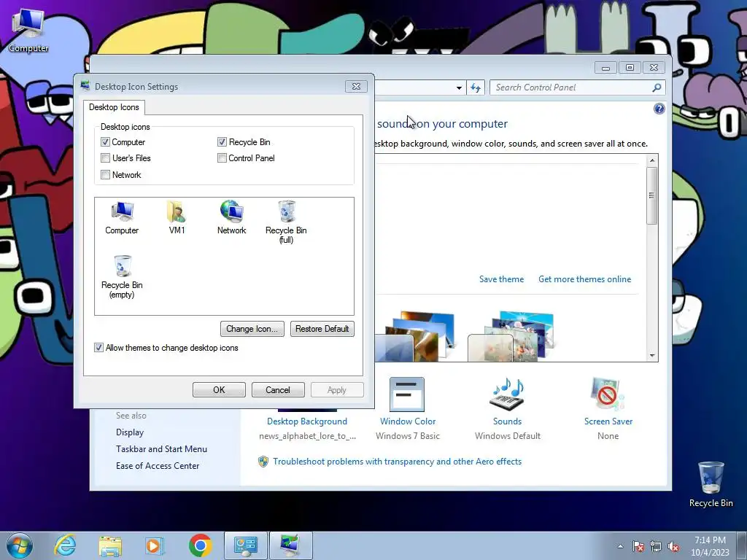This screenshot has height=560, width=747.
Task: Click the Change Icon... button
Action: coord(252,329)
